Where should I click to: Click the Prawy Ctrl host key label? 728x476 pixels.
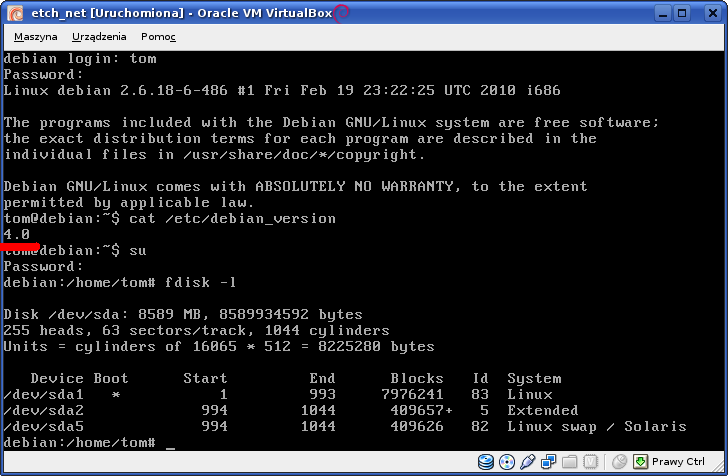coord(681,462)
